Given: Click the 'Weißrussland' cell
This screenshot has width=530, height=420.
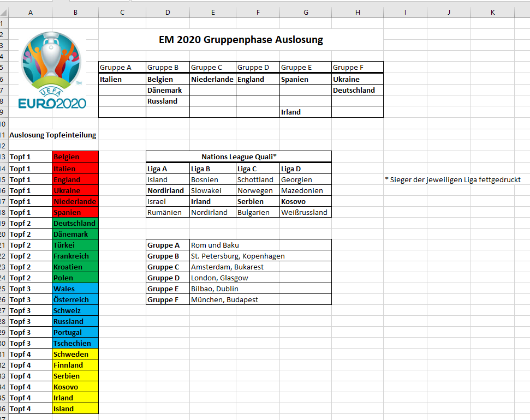Looking at the screenshot, I should coord(306,212).
